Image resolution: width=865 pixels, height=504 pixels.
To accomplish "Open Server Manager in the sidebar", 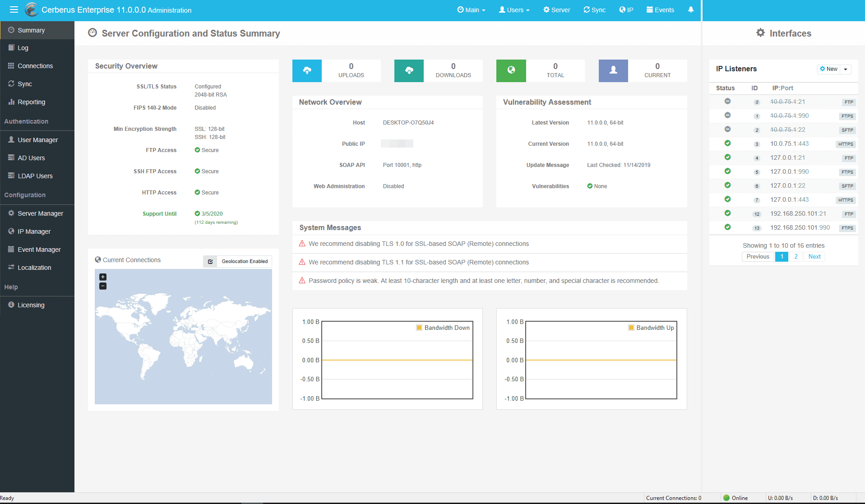I will point(37,213).
